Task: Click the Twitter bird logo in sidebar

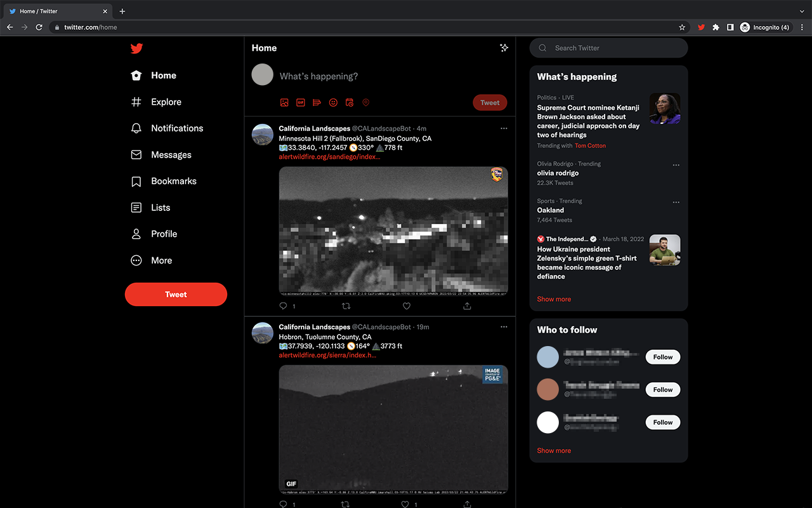Action: pyautogui.click(x=136, y=48)
